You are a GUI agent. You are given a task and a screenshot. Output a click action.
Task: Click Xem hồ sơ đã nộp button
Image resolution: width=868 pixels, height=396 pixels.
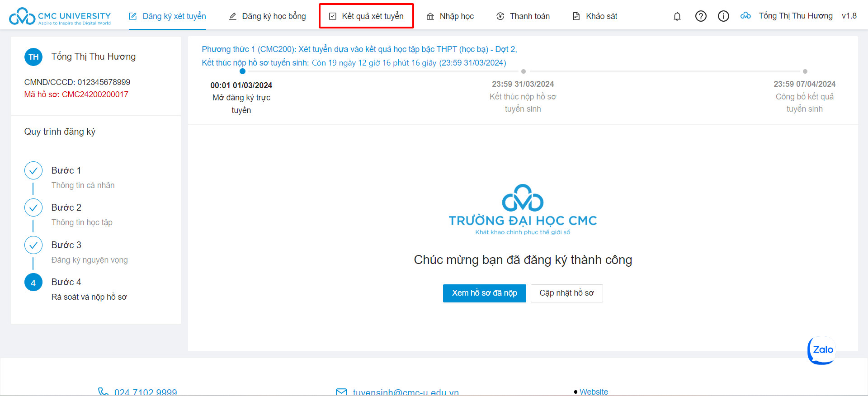[485, 293]
